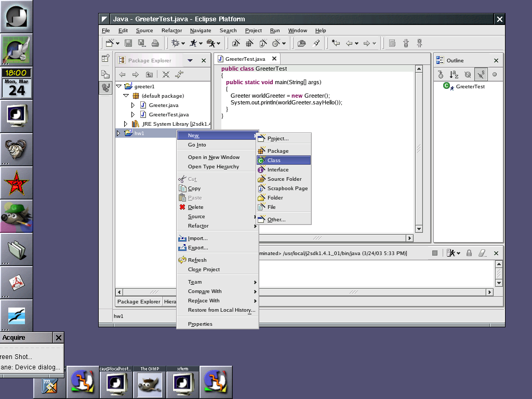
Task: Click Copy in the context menu
Action: point(218,188)
